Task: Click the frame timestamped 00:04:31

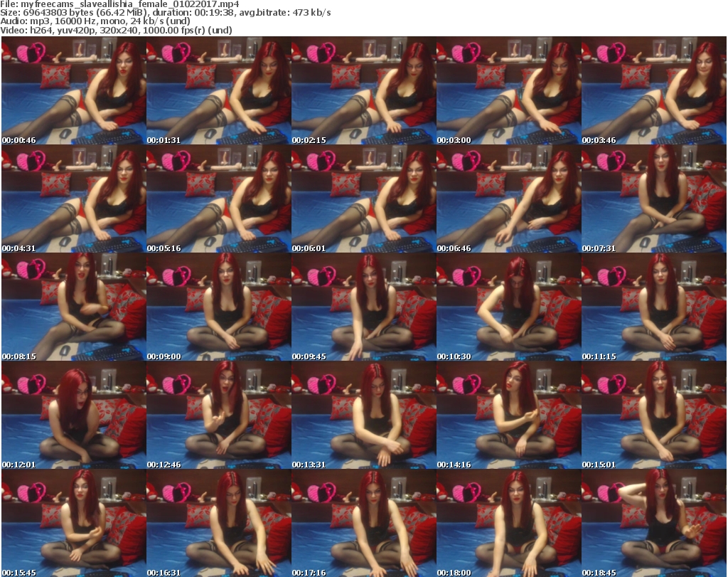Action: point(74,198)
